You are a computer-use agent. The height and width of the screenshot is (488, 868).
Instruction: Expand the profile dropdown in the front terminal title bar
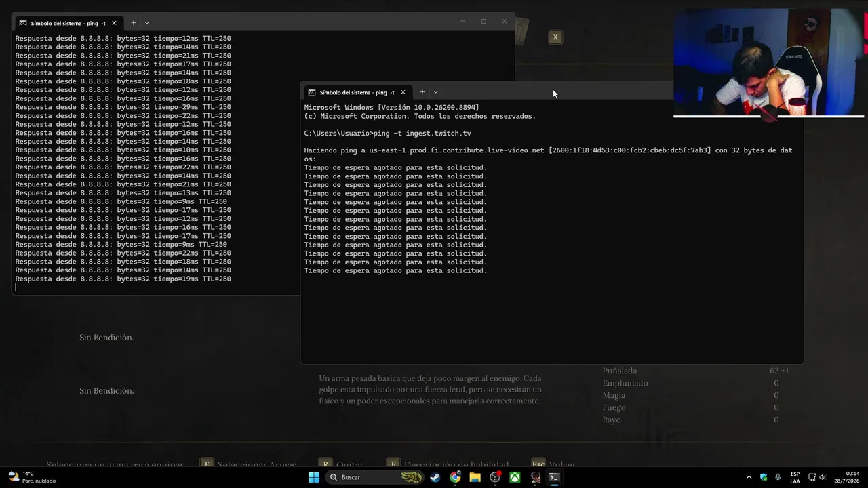435,92
